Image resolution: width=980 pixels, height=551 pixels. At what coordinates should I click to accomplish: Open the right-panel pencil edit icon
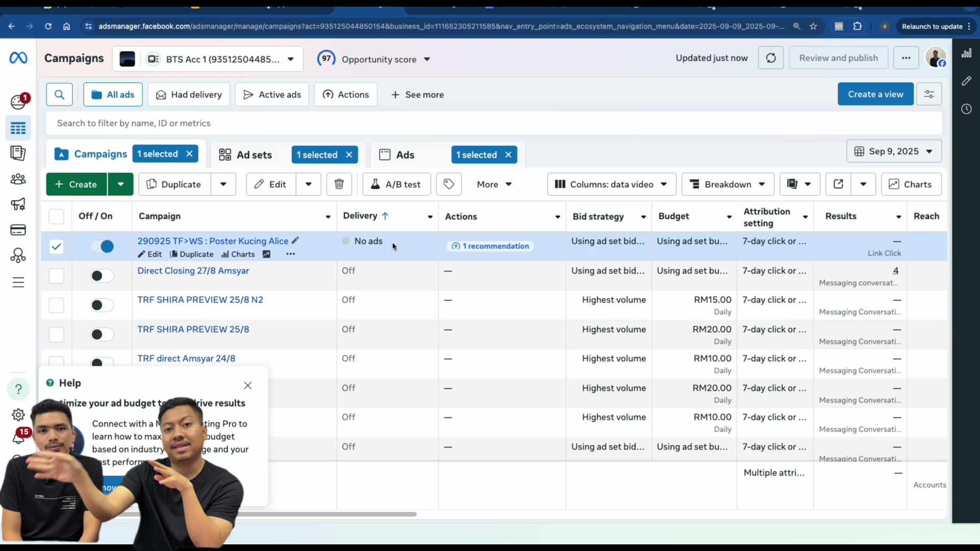(x=966, y=81)
